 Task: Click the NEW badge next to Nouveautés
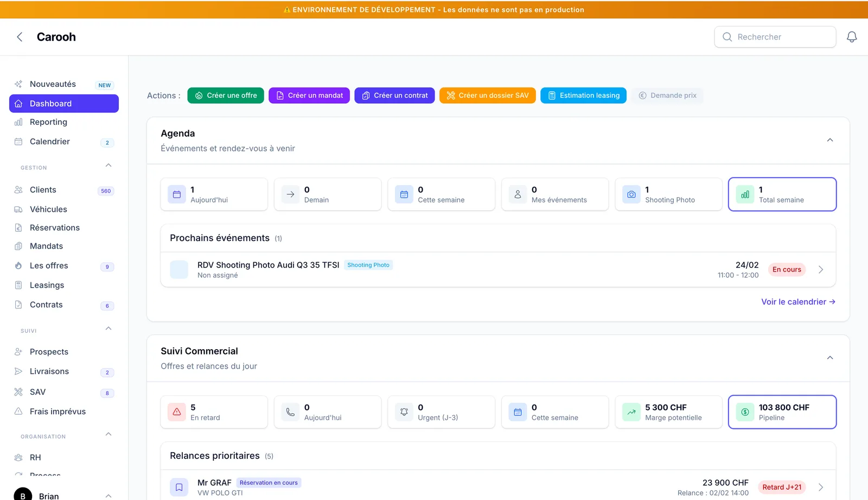click(105, 85)
